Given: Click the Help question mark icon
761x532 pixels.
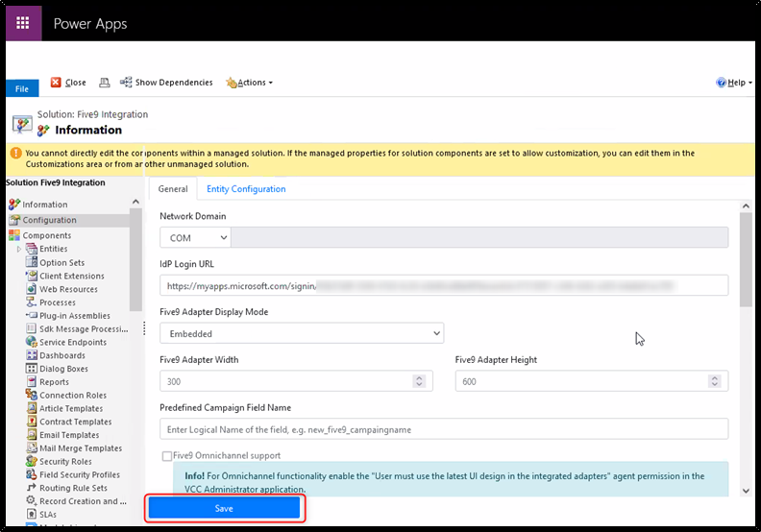Looking at the screenshot, I should coord(722,83).
